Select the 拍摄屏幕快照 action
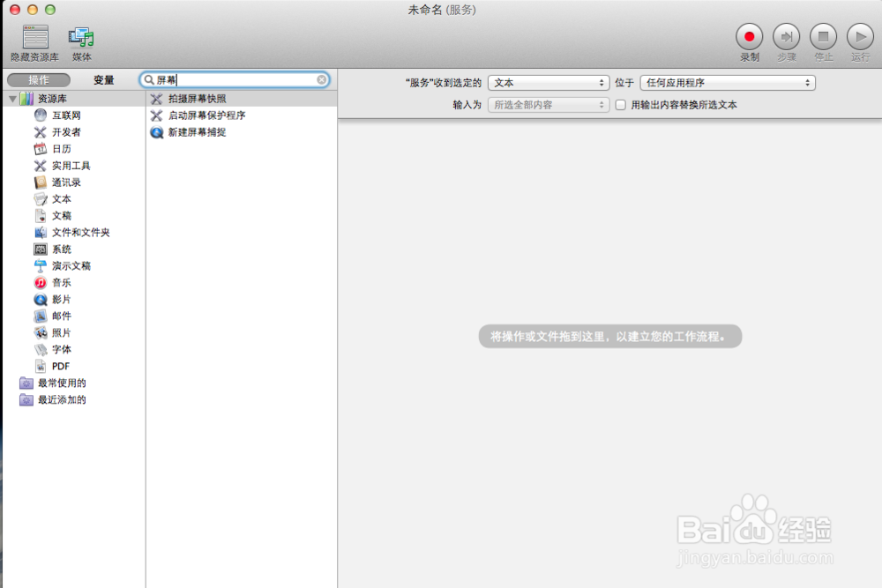The image size is (882, 588). [x=242, y=99]
